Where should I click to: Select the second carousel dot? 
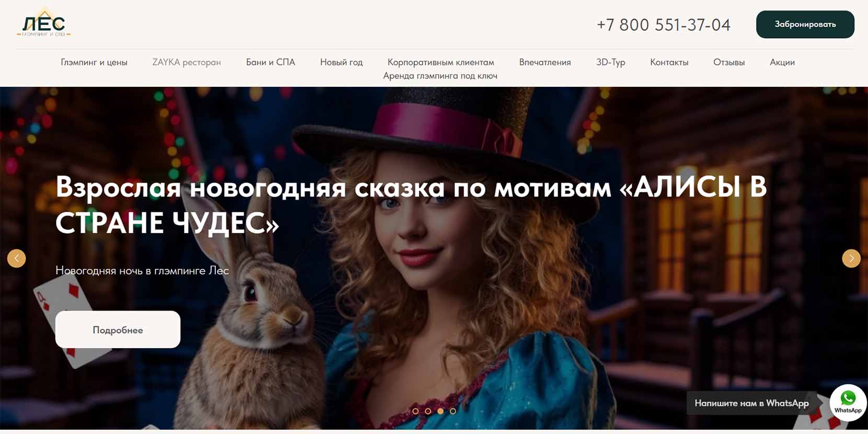pyautogui.click(x=428, y=411)
